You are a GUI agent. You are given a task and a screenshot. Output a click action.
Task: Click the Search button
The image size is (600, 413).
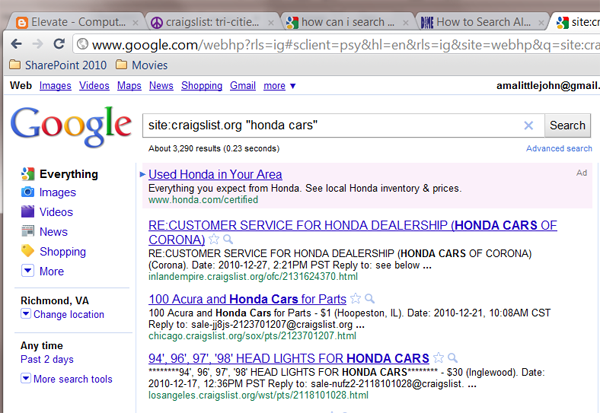tap(567, 125)
